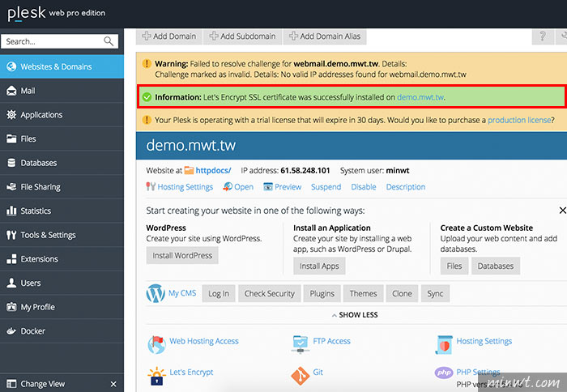The image size is (567, 392).
Task: Click Hosting Settings shield icon
Action: point(444,345)
